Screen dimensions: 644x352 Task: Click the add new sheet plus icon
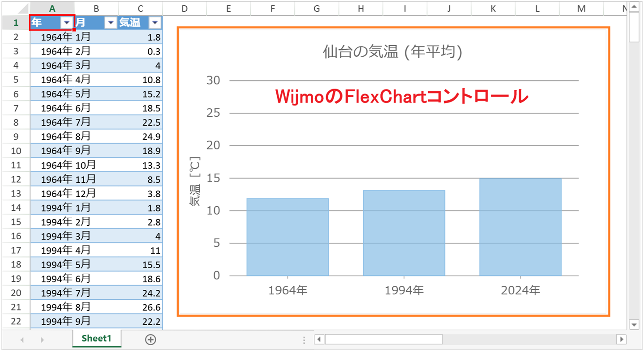click(x=150, y=339)
